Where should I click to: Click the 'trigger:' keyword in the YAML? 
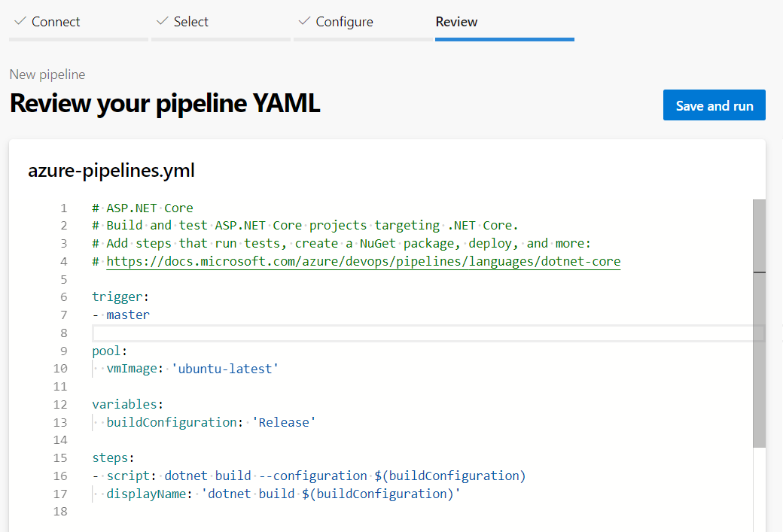click(120, 297)
